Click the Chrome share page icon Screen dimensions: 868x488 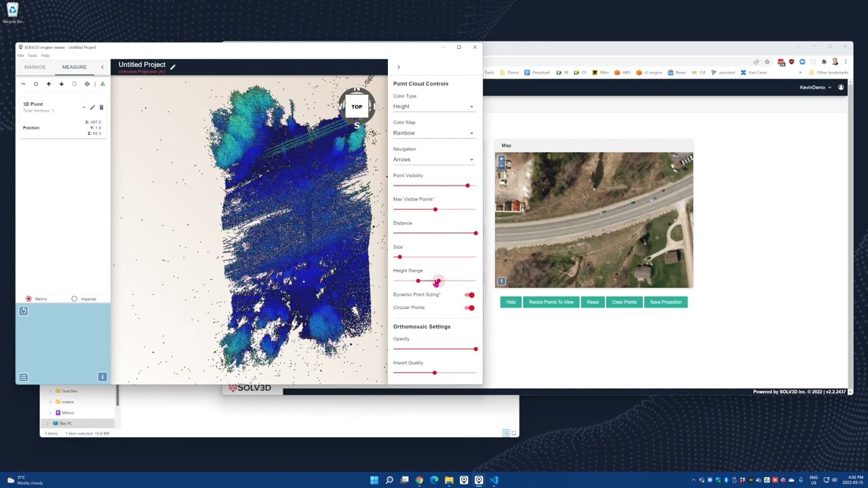click(x=756, y=62)
